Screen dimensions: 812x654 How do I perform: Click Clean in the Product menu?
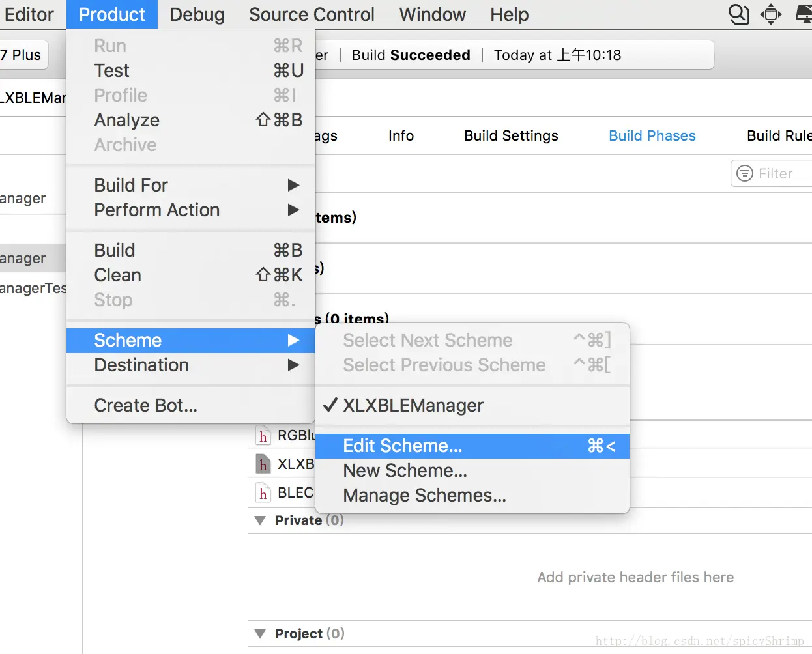coord(118,275)
